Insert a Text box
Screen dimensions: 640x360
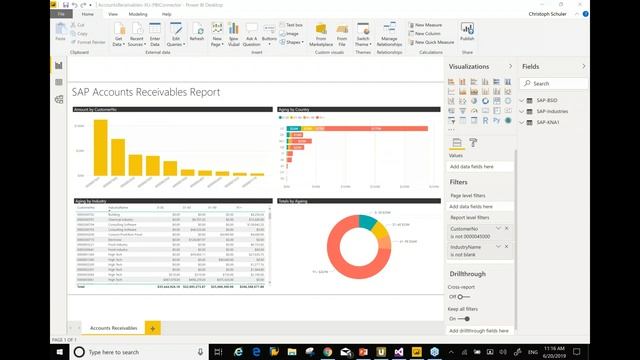[x=291, y=25]
